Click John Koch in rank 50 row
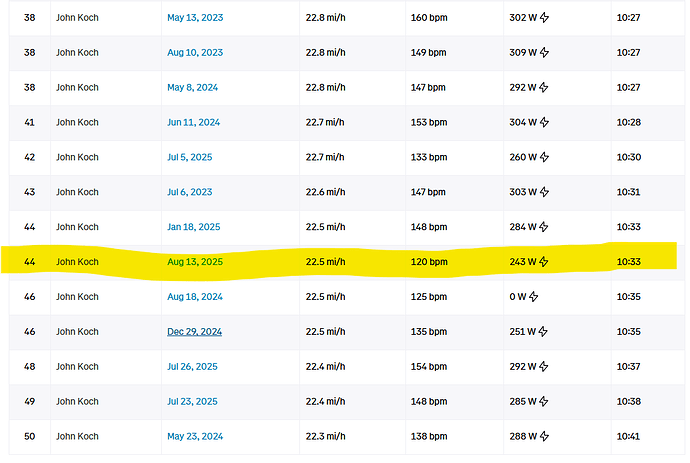This screenshot has height=463, width=690. pos(77,437)
